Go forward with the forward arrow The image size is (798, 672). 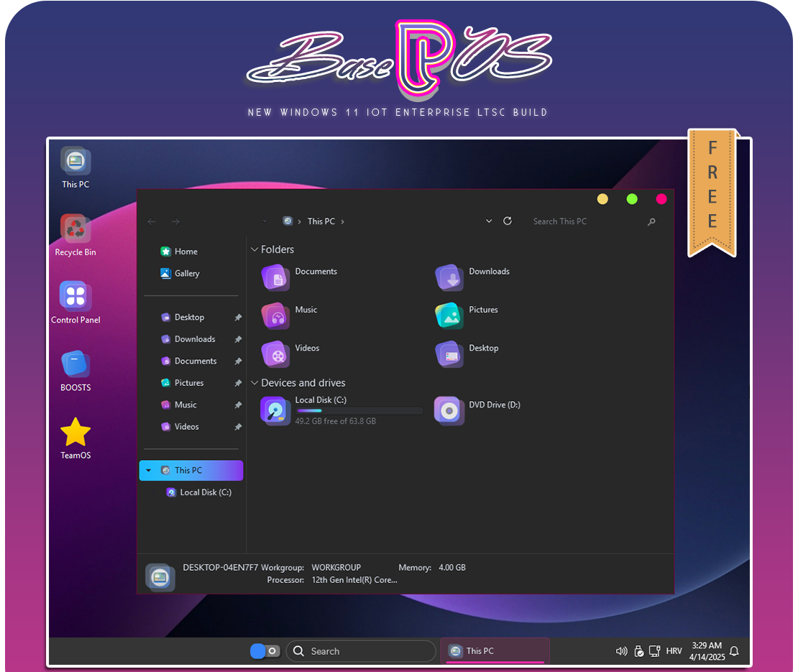175,221
